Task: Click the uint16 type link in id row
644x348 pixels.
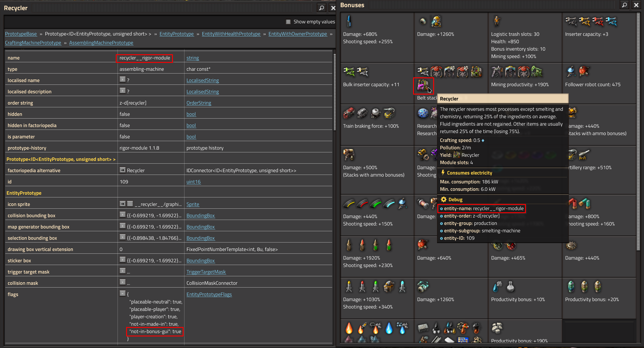Action: (x=193, y=182)
